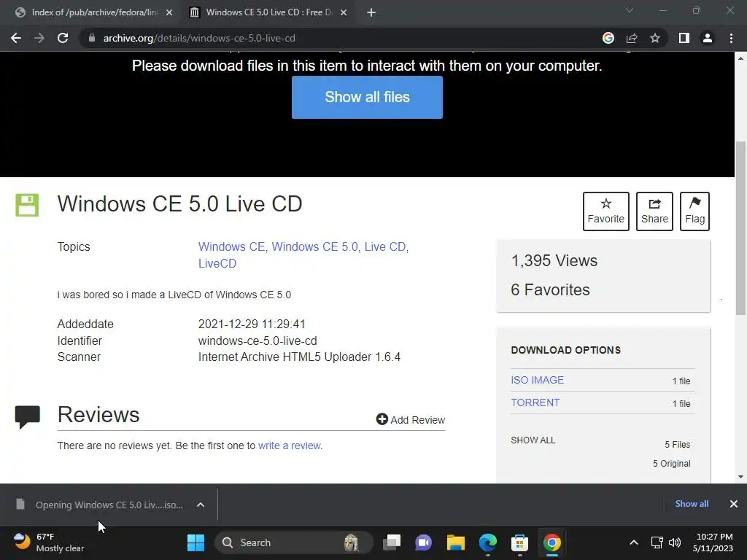Go back to the previous page
This screenshot has height=560, width=747.
pos(16,38)
